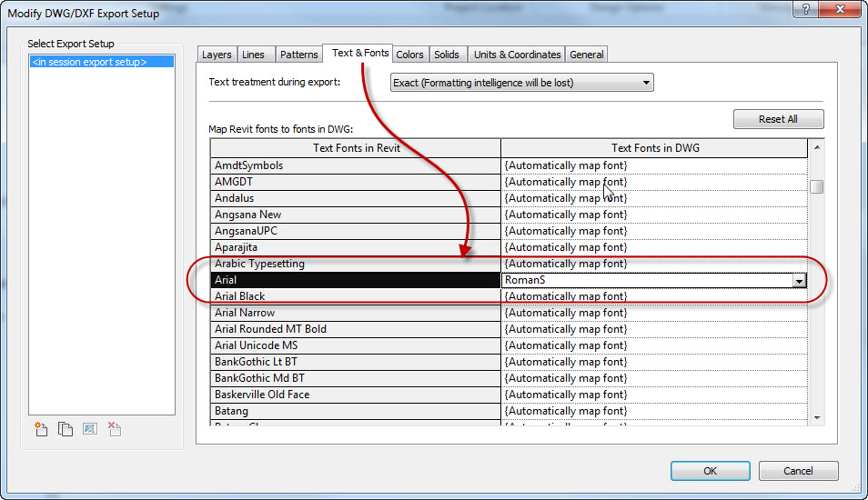Click DWG mapping cell for BankGothic Md BT
Image resolution: width=868 pixels, height=500 pixels.
pos(654,378)
